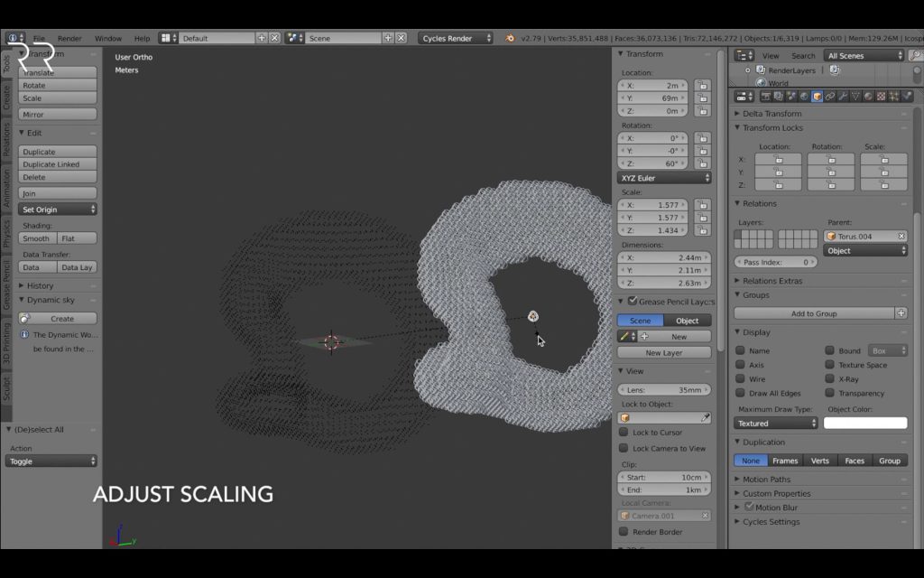Open the XYZ Euler rotation mode dropdown
The height and width of the screenshot is (578, 924).
point(664,178)
